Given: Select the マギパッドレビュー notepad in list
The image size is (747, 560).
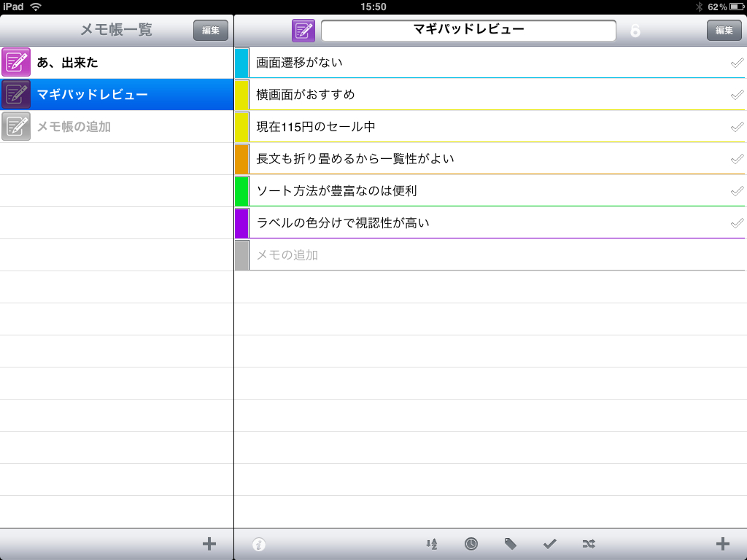Looking at the screenshot, I should (117, 94).
